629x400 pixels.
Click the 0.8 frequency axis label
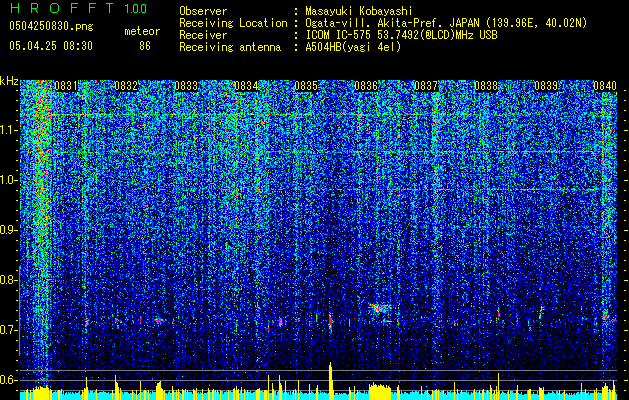point(9,280)
